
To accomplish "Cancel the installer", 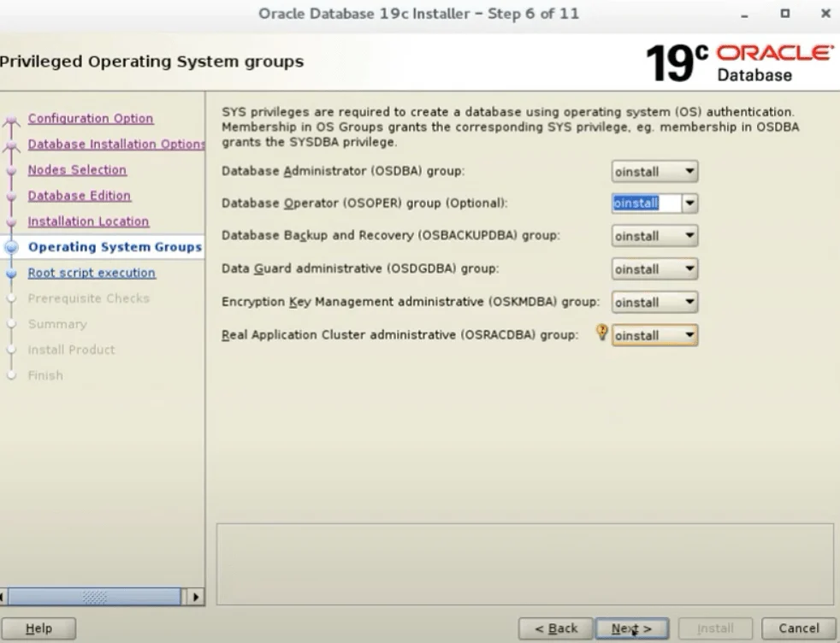I will (x=798, y=628).
